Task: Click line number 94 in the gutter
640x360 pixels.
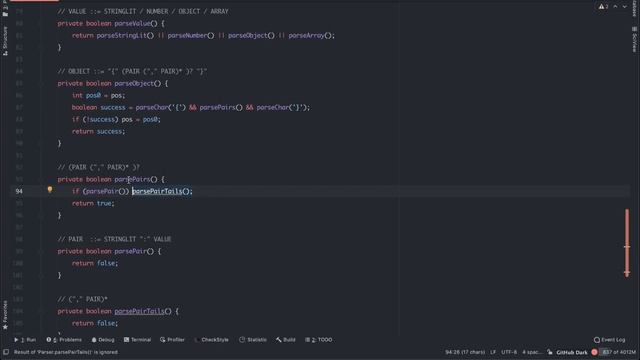Action: [19, 191]
